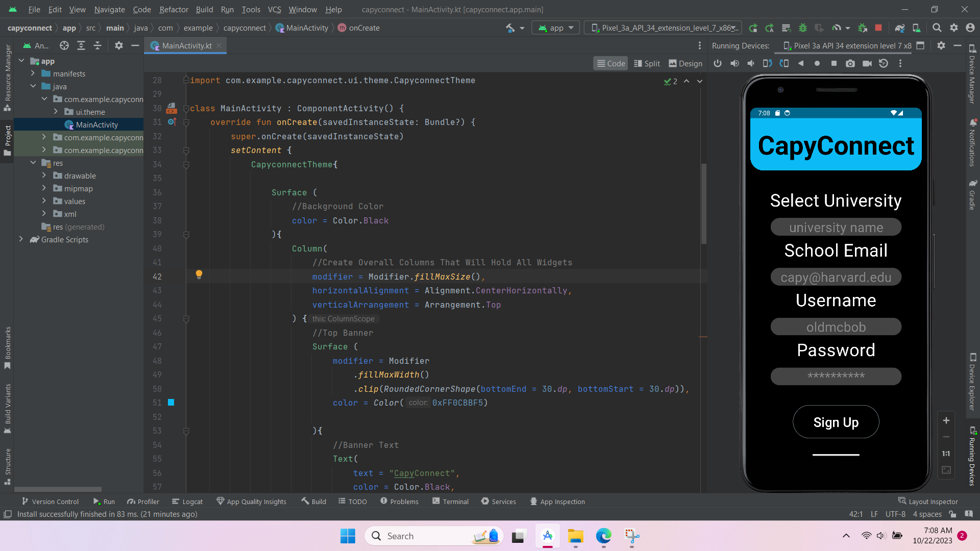Open the Pixel_3a device selector dropdown
This screenshot has width=980, height=551.
665,28
